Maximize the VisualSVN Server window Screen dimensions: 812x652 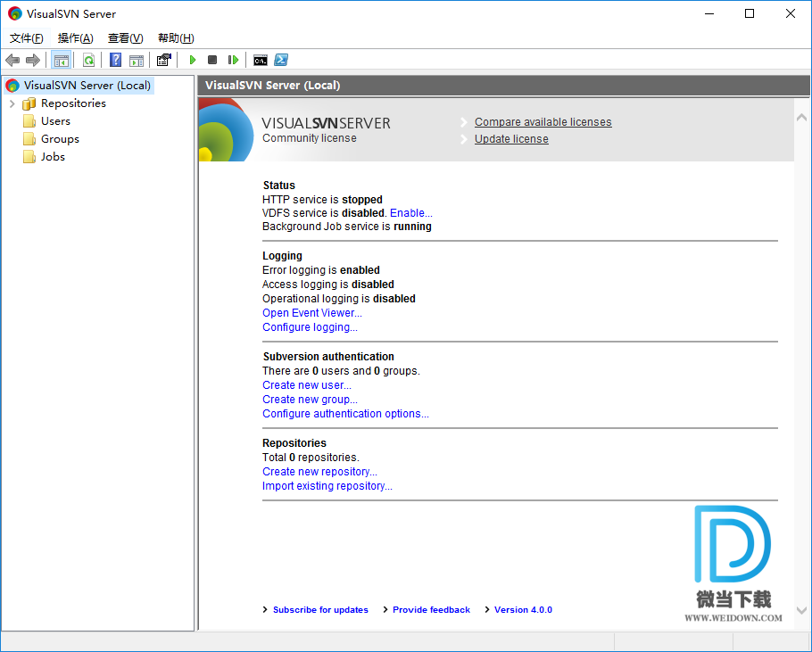click(x=750, y=13)
